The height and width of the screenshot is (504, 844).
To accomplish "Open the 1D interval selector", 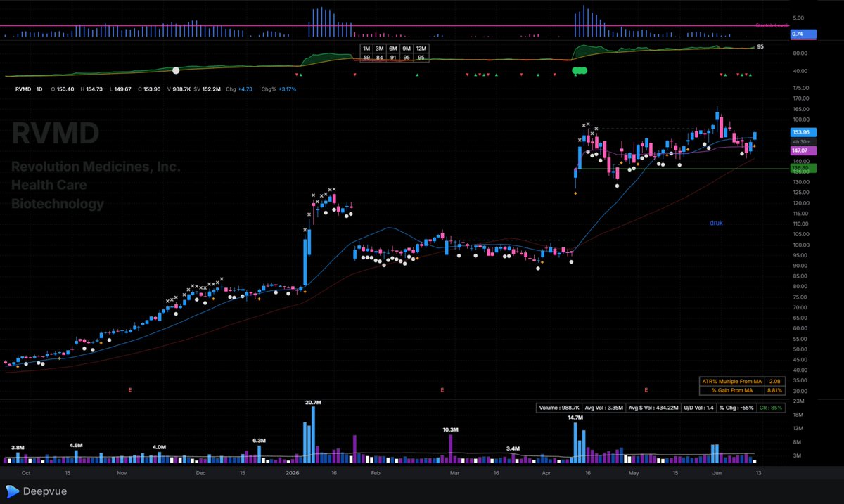I will click(39, 89).
